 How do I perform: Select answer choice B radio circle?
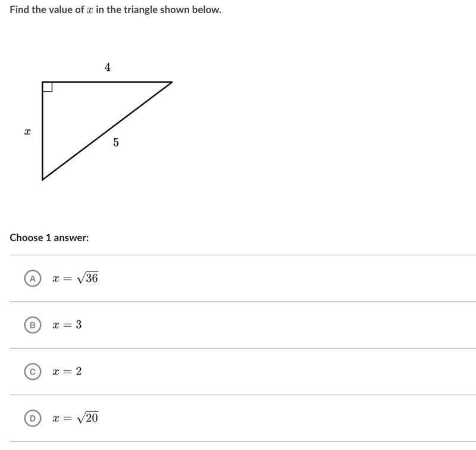coord(33,325)
